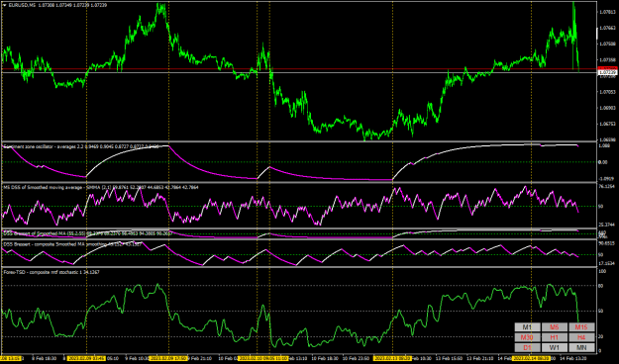Click the 1.06753 price scale value
619x364 pixels.
tap(607, 124)
